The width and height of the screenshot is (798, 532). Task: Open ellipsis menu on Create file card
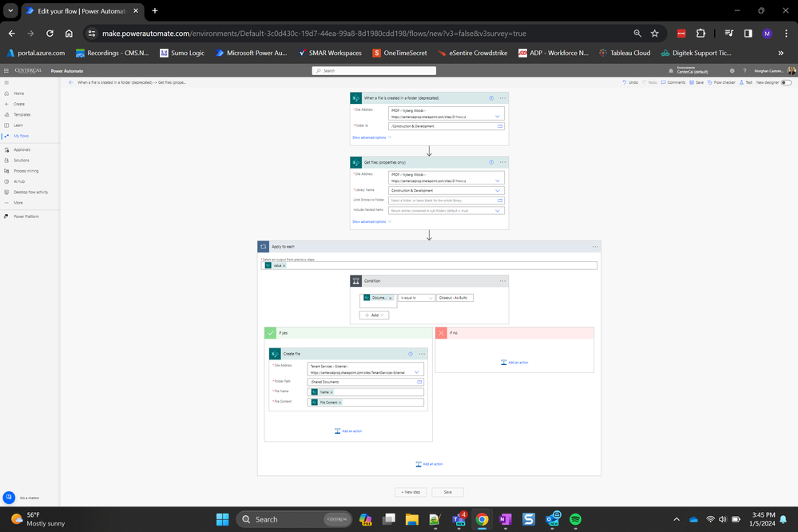coord(422,354)
